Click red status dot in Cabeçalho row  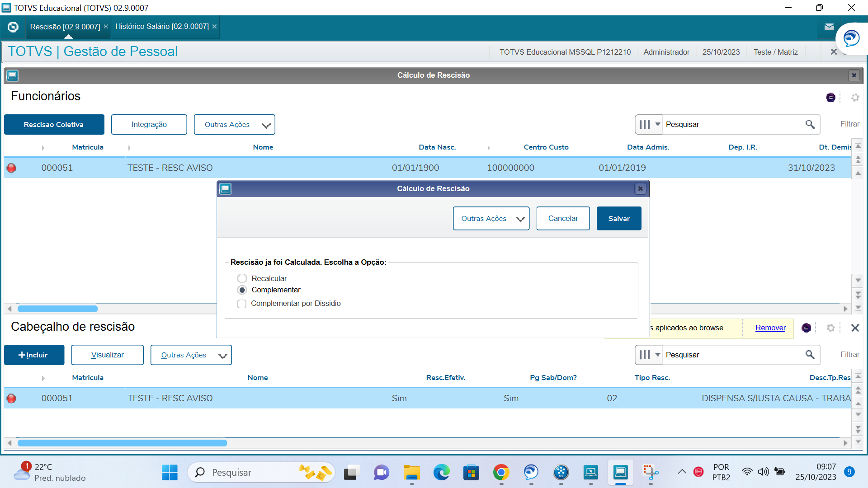11,399
